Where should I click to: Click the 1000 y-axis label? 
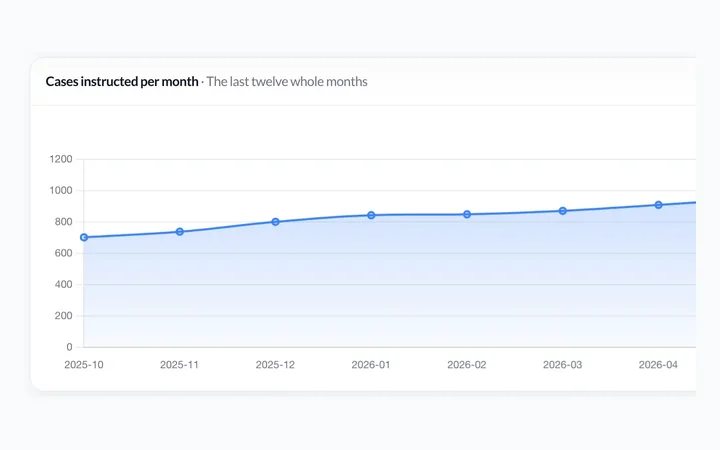(x=61, y=190)
